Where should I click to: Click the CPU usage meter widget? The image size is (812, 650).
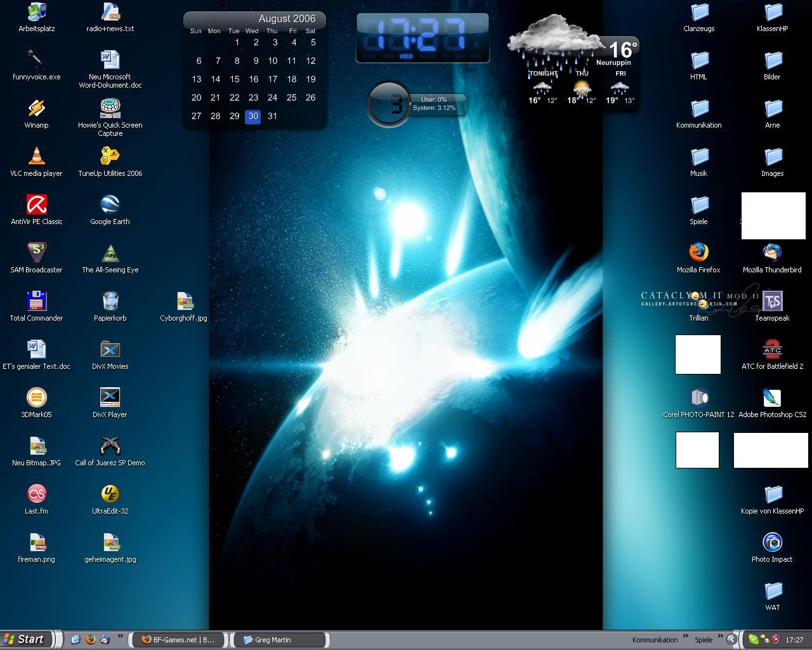417,103
